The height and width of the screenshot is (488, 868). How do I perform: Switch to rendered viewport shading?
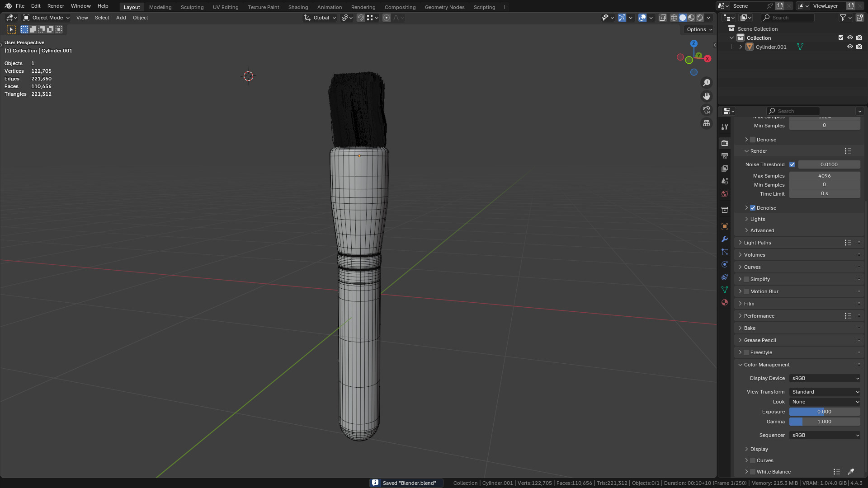[x=700, y=18]
